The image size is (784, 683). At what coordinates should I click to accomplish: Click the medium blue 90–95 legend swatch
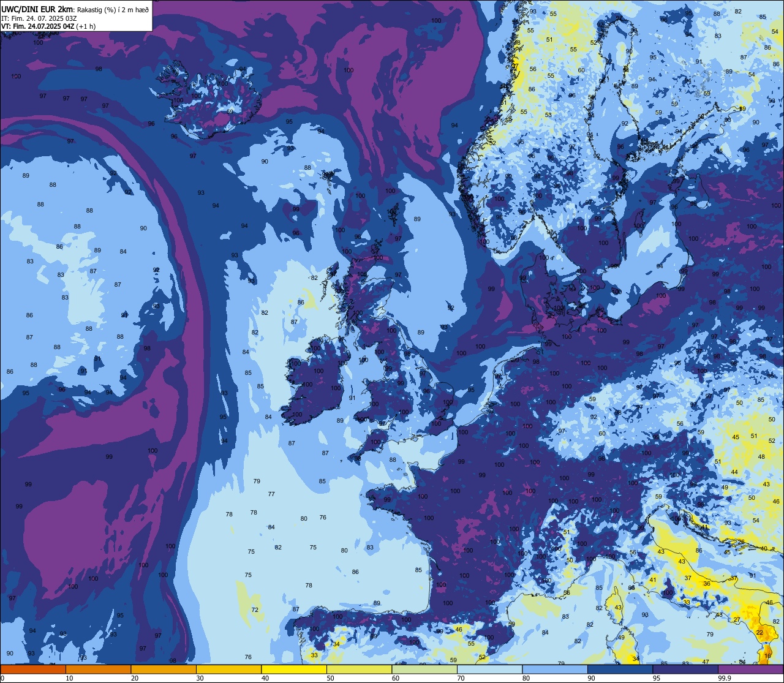tap(620, 669)
